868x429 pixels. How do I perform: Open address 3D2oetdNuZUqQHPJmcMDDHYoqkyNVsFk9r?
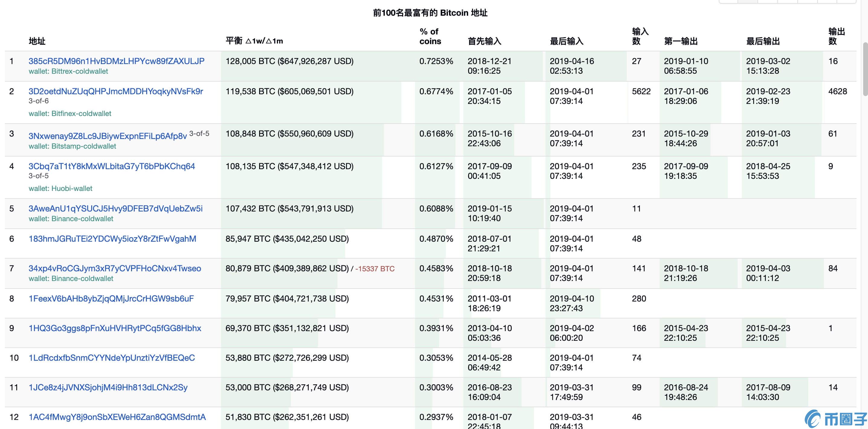(x=116, y=91)
